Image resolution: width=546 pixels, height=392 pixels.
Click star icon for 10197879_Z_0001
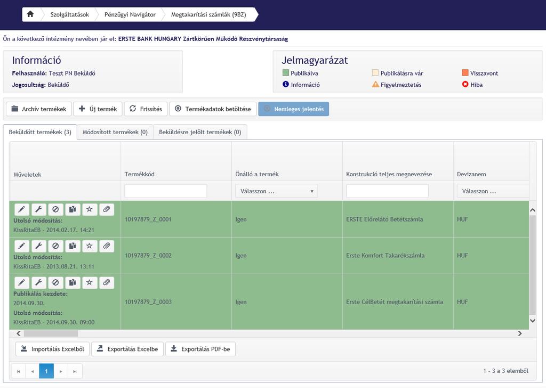coord(90,209)
